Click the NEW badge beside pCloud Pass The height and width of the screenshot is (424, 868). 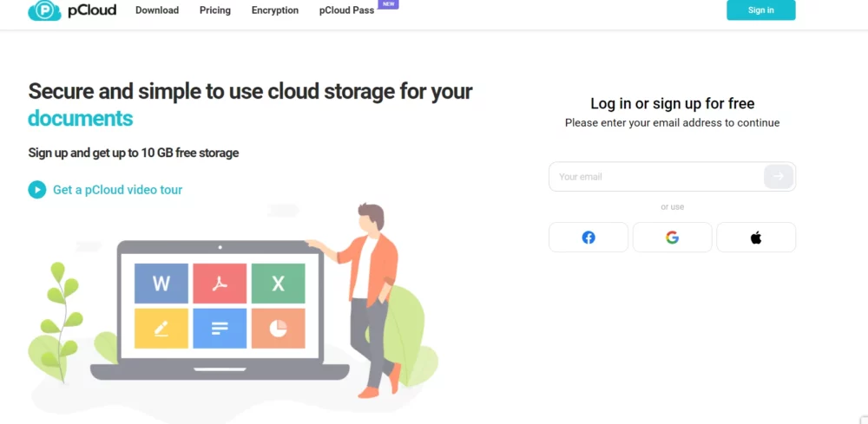click(x=389, y=3)
